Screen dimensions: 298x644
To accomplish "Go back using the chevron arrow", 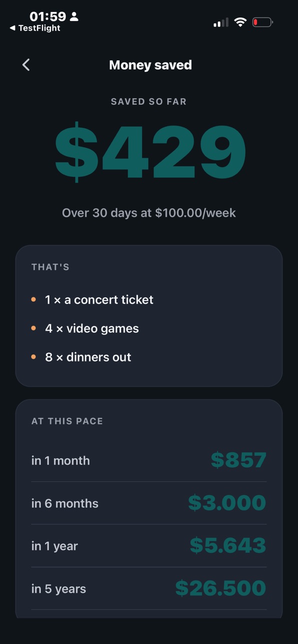I will pyautogui.click(x=26, y=64).
